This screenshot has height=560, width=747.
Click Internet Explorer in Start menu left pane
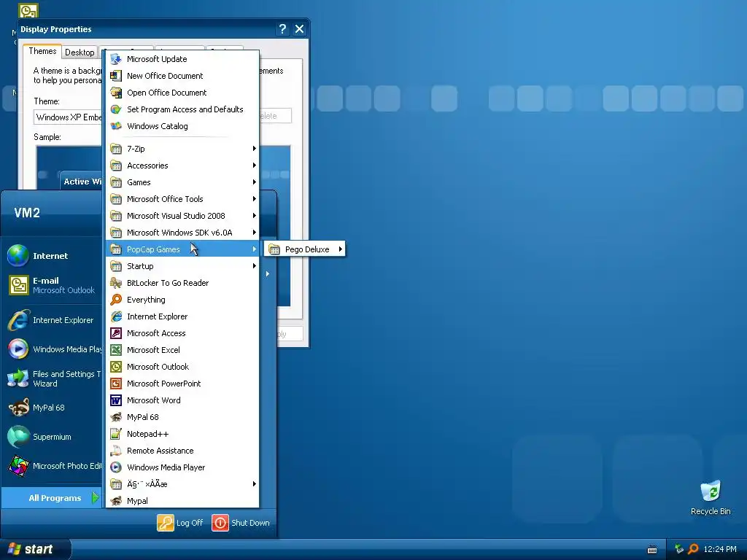pyautogui.click(x=53, y=320)
